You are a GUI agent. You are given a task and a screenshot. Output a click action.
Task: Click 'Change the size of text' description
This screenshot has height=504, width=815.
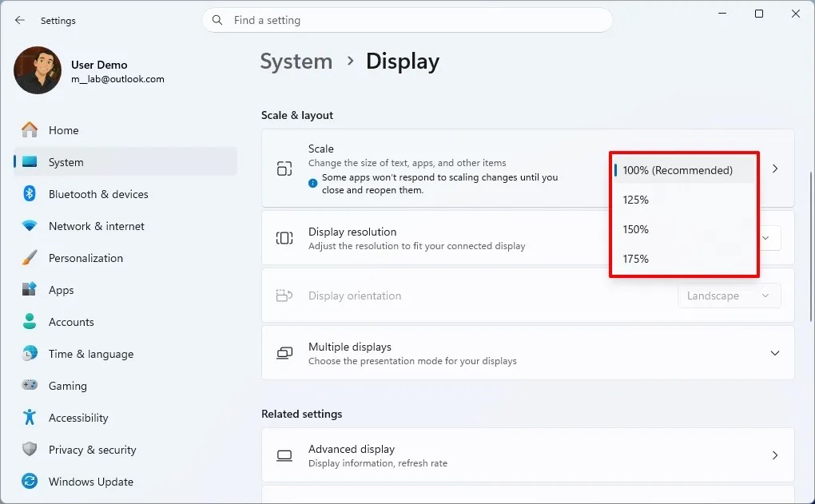click(407, 163)
